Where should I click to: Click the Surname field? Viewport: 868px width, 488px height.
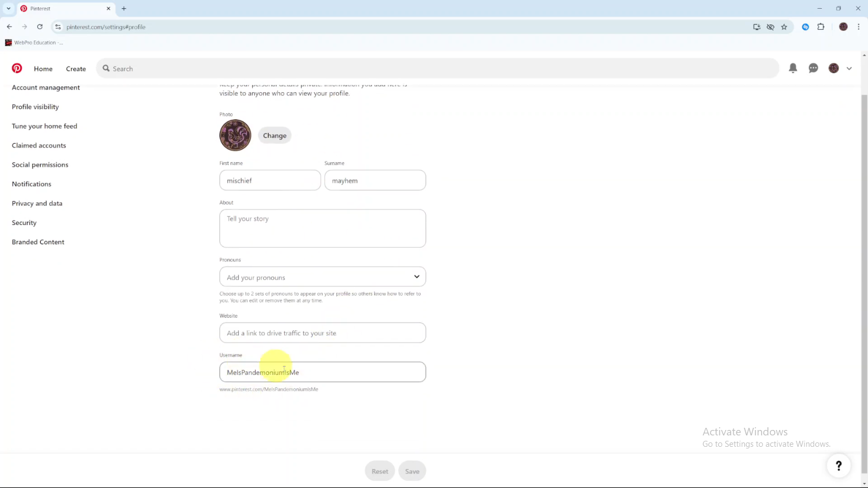point(375,180)
